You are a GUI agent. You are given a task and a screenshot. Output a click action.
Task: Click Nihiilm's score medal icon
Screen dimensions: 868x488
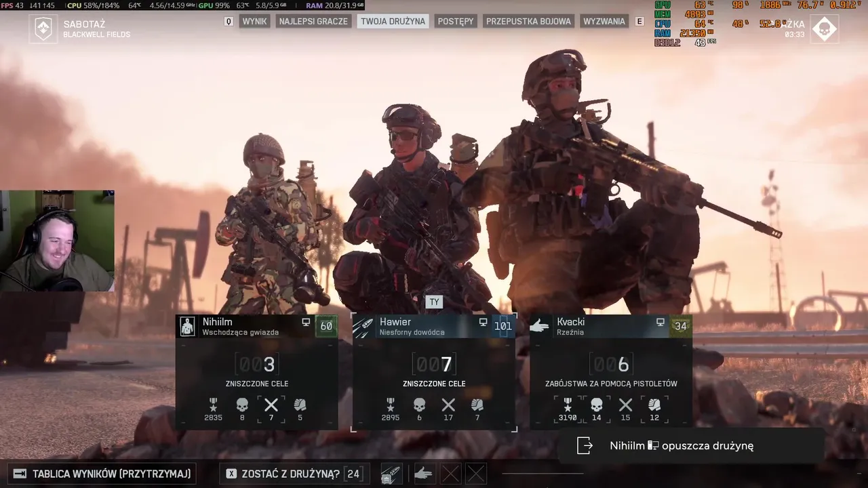tap(213, 405)
